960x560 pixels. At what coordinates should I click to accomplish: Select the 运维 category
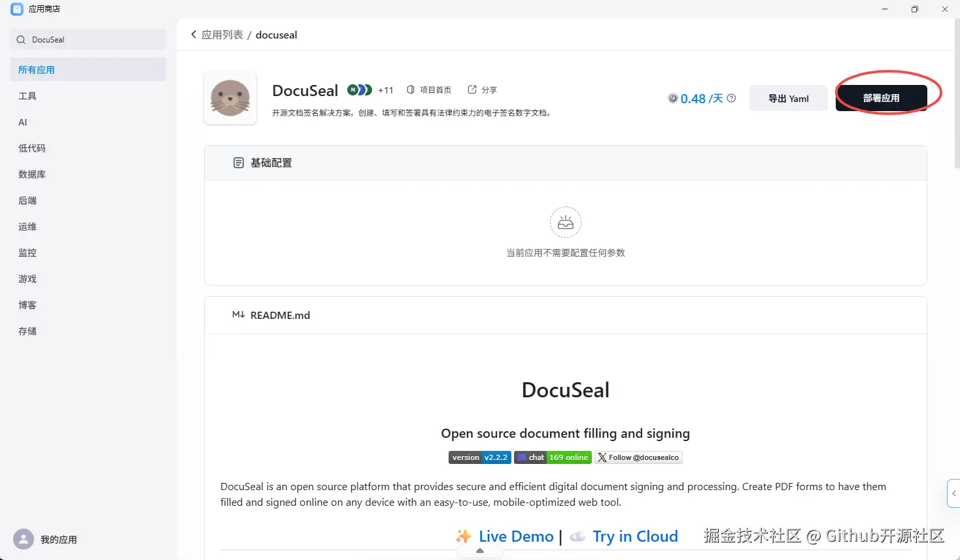[88, 227]
